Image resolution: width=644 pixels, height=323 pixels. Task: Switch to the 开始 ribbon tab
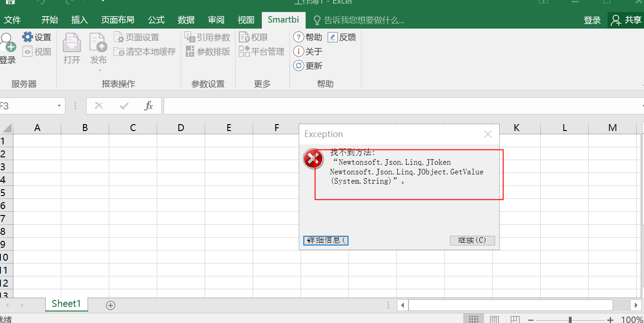[x=50, y=20]
